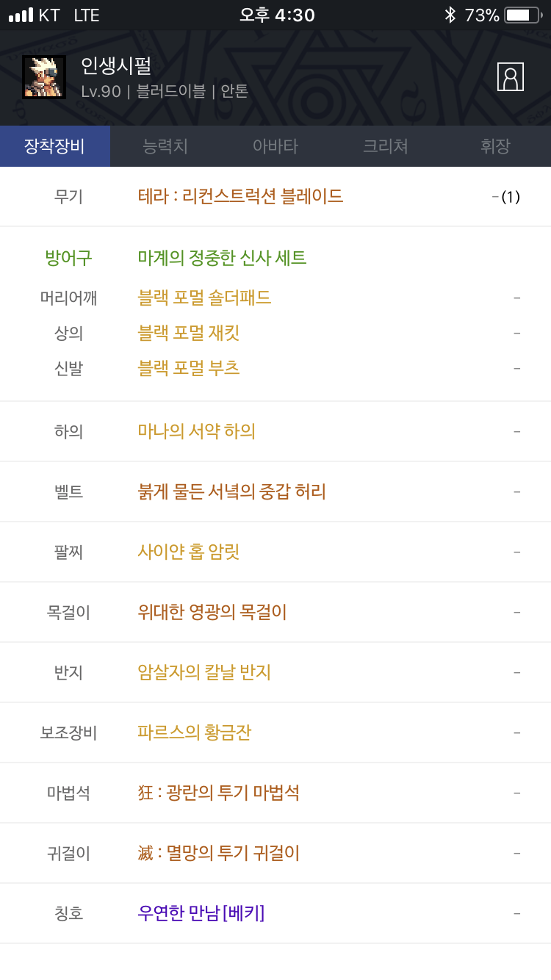Tap the character profile icon in header

(x=511, y=77)
